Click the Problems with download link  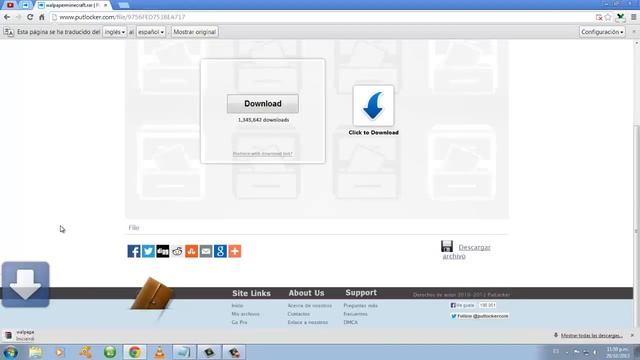tap(262, 154)
